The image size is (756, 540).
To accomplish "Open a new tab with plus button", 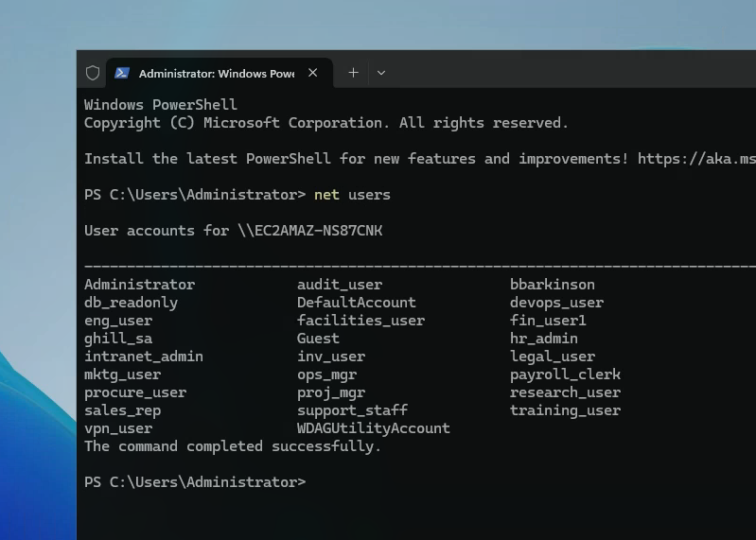I will tap(353, 73).
